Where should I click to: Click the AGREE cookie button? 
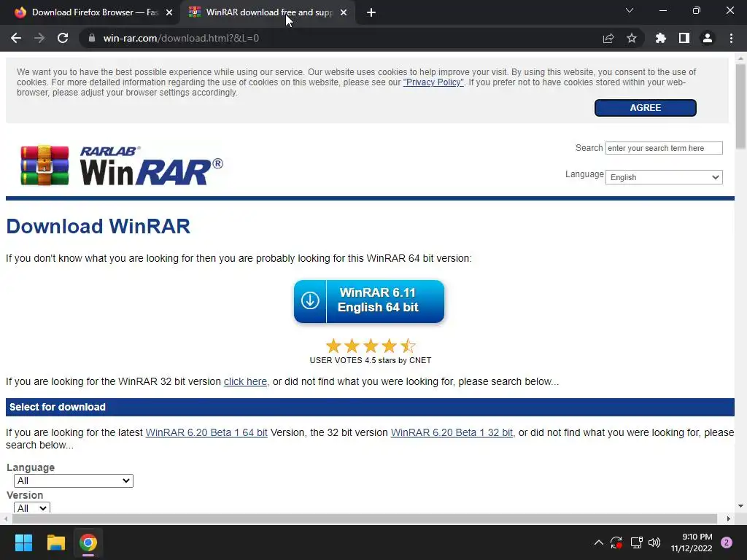tap(645, 108)
